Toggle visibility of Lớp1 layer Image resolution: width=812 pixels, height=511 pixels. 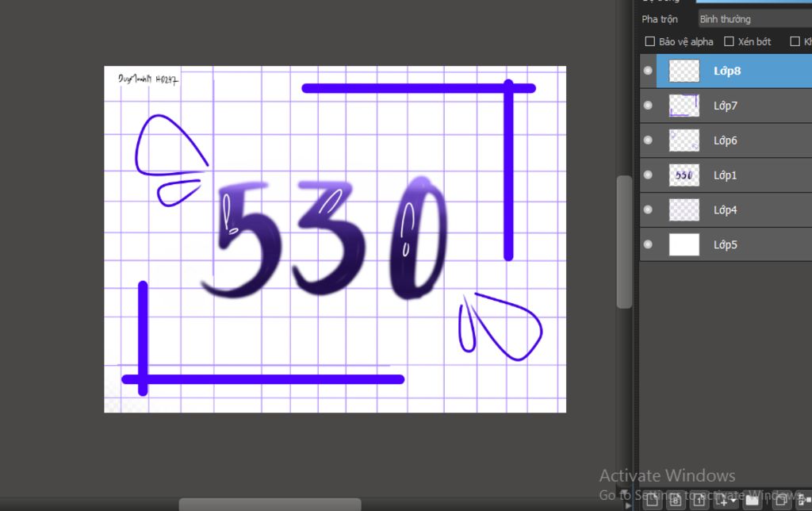coord(648,175)
